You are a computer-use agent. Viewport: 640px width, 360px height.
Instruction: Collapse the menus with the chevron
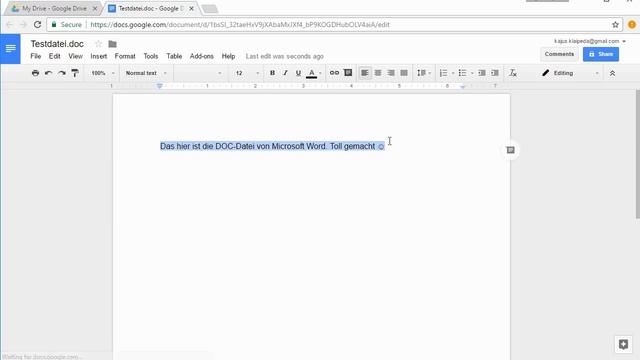click(612, 73)
